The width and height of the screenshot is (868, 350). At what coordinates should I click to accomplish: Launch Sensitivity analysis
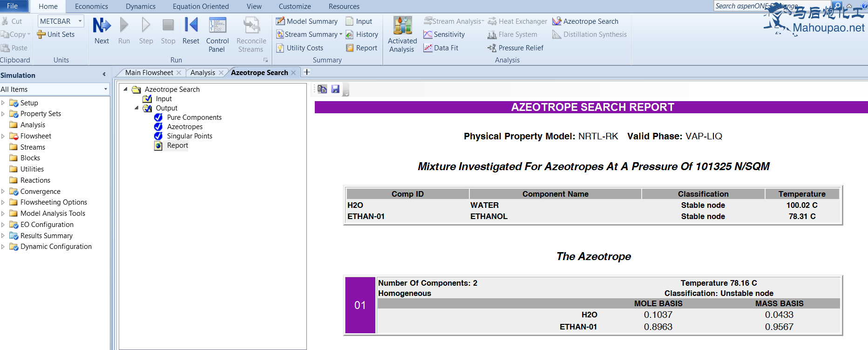[x=444, y=34]
